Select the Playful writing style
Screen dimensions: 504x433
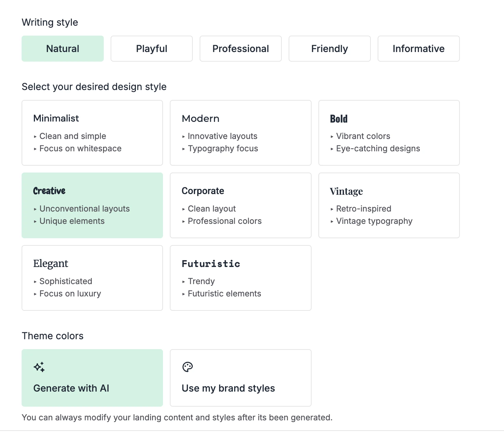point(151,49)
